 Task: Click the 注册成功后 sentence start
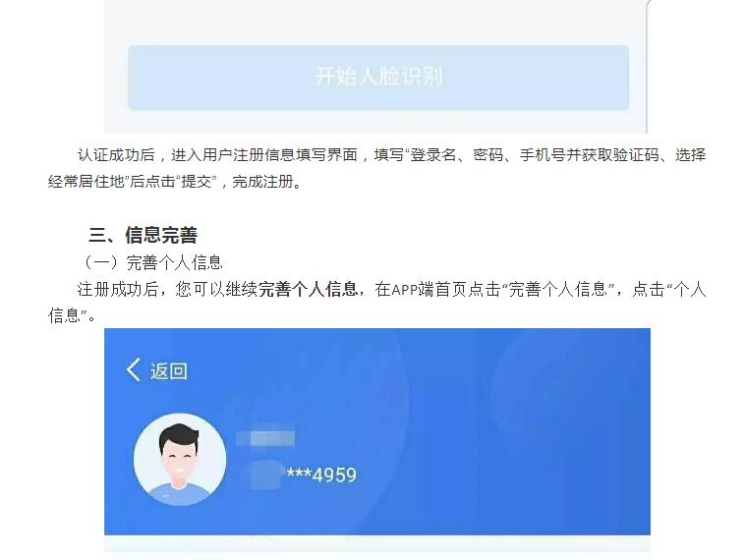[x=117, y=289]
